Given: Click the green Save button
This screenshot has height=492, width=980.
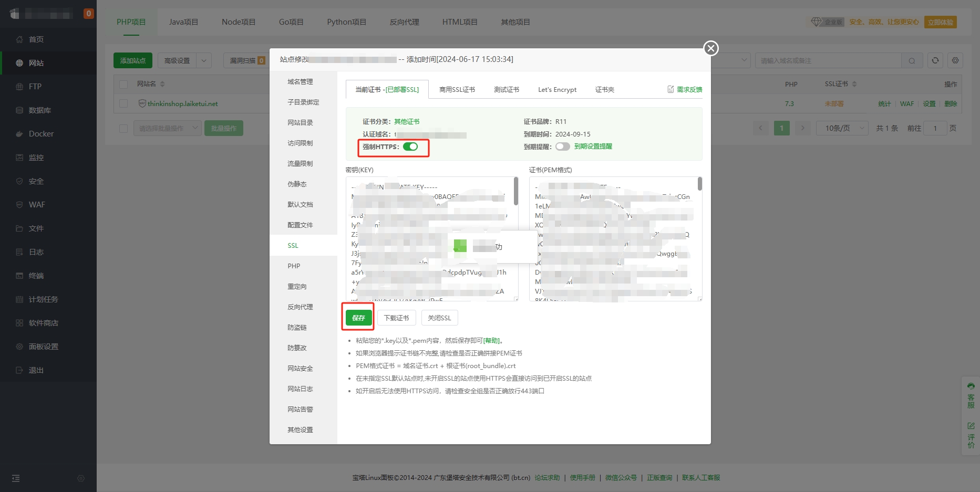Looking at the screenshot, I should [x=358, y=318].
